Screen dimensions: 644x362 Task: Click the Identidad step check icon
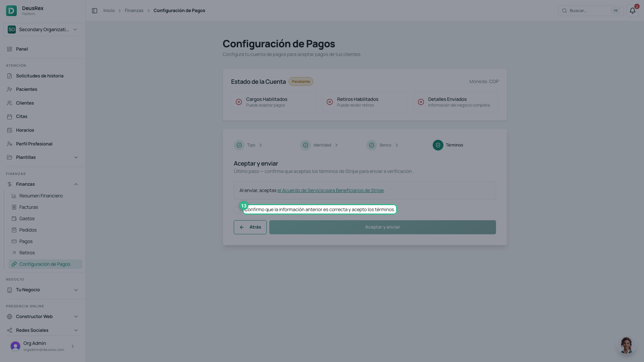click(x=305, y=145)
